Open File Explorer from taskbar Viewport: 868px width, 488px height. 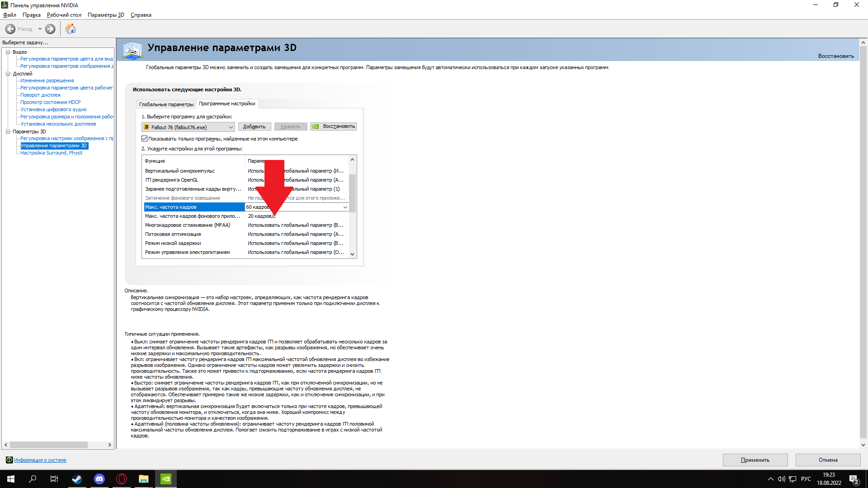pos(144,479)
